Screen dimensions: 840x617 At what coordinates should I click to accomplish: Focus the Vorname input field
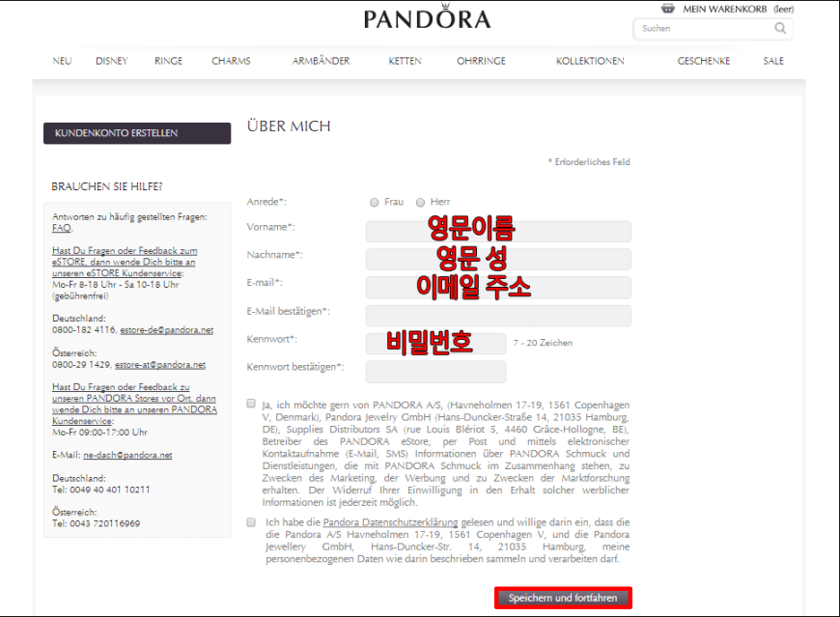(498, 232)
